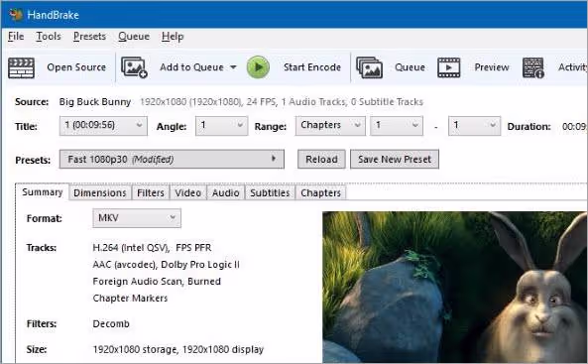Click the Reload preset button
588x364 pixels.
321,159
